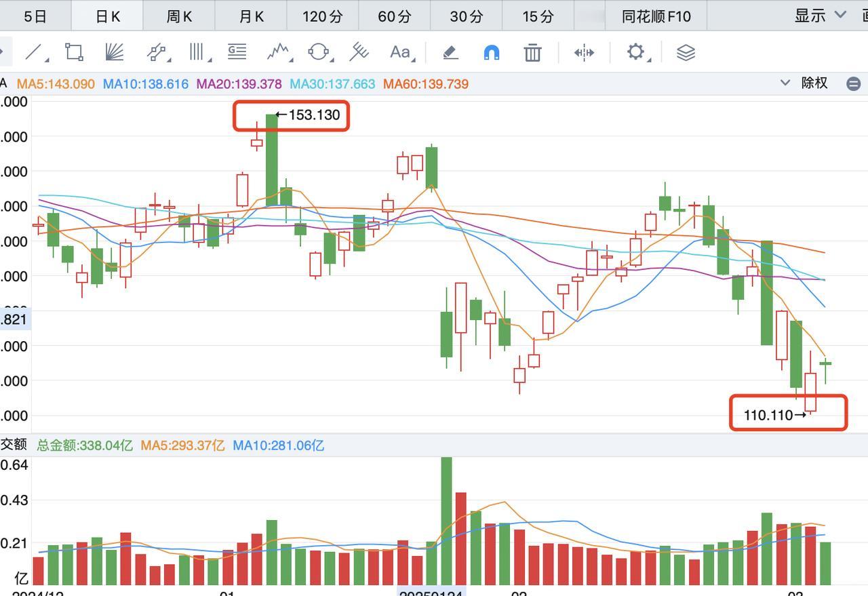
Task: Open the layers stack icon
Action: click(x=686, y=52)
